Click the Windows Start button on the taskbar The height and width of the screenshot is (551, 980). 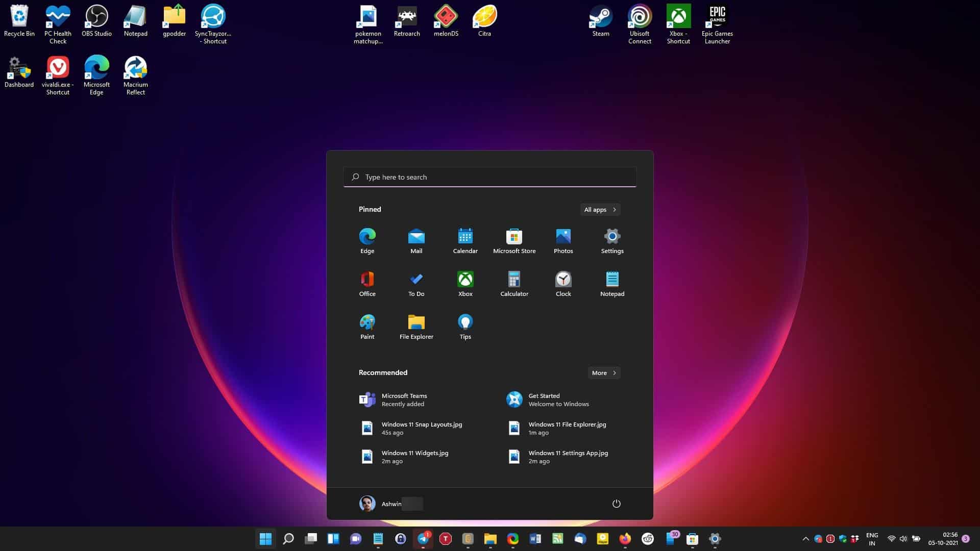[265, 539]
